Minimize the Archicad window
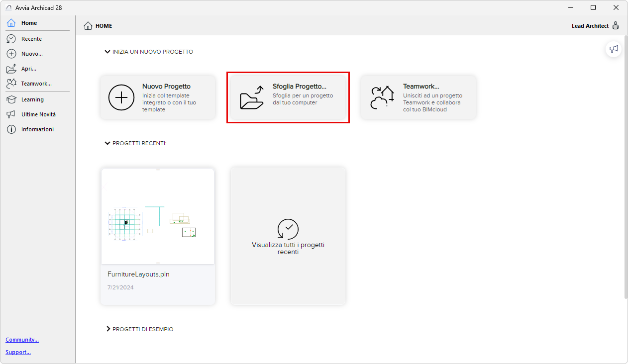The width and height of the screenshot is (628, 364). (x=570, y=7)
